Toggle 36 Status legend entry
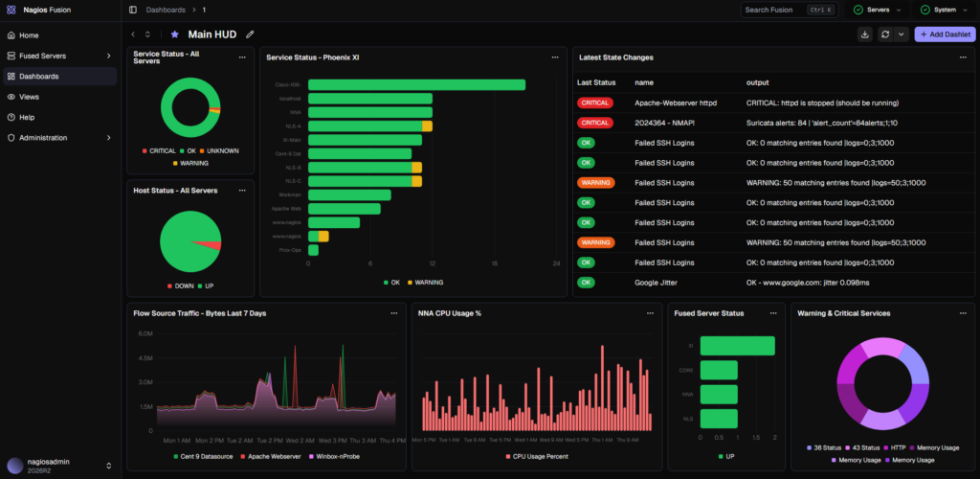This screenshot has height=479, width=980. 823,447
